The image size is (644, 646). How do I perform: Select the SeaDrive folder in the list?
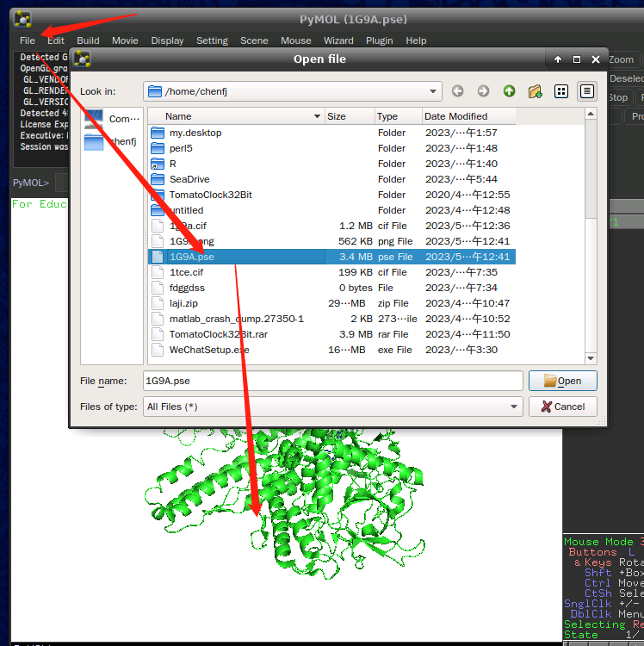pos(331,179)
